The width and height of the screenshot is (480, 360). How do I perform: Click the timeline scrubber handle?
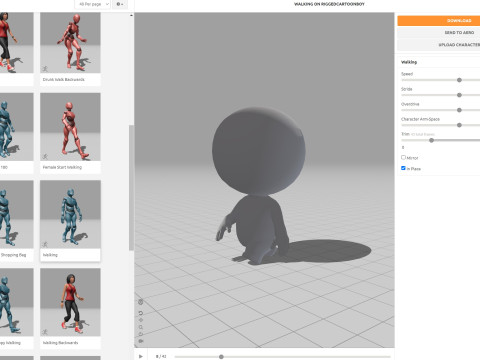click(221, 357)
